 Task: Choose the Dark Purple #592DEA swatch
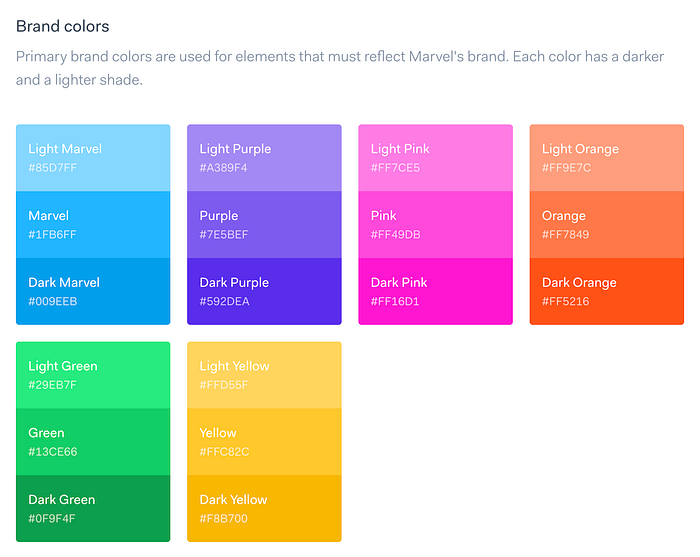click(x=264, y=291)
